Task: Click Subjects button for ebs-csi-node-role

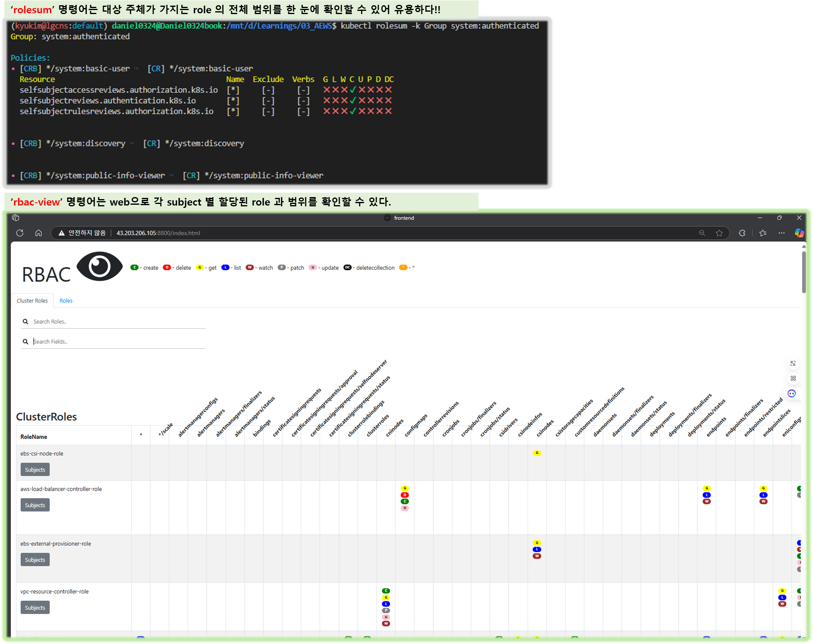Action: click(35, 469)
